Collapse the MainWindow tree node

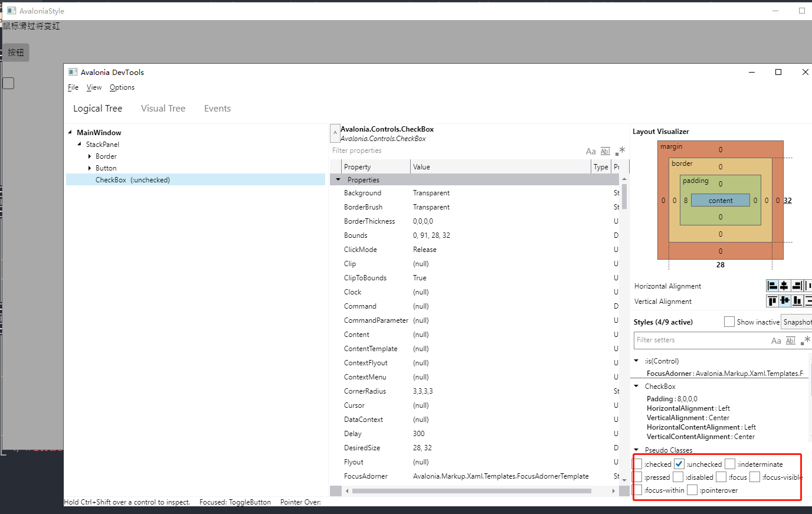point(70,132)
